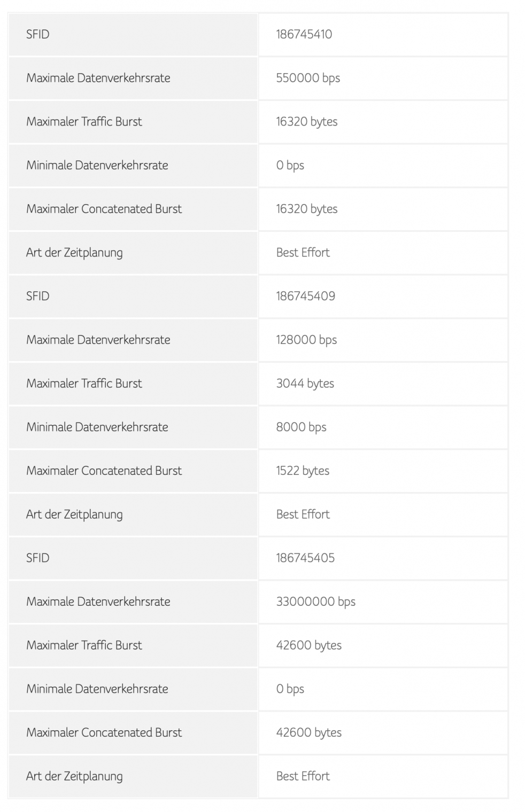The width and height of the screenshot is (525, 812).
Task: Click the 1522 bytes concatenated burst value
Action: pos(303,471)
